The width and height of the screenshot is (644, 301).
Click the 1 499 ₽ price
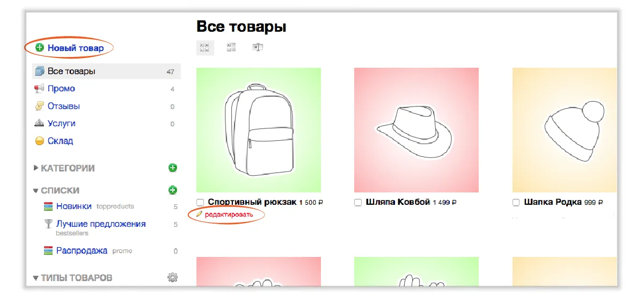coord(444,203)
